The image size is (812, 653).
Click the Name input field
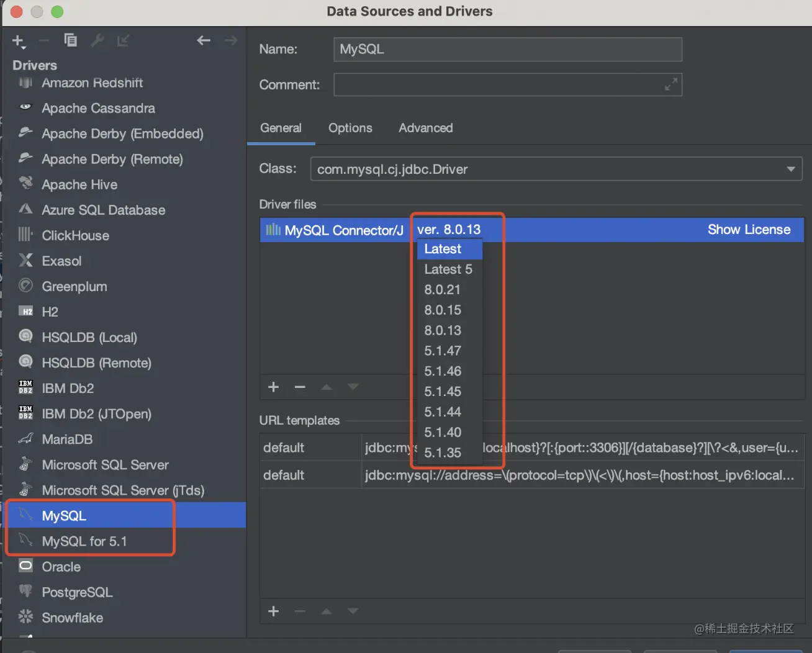[508, 49]
